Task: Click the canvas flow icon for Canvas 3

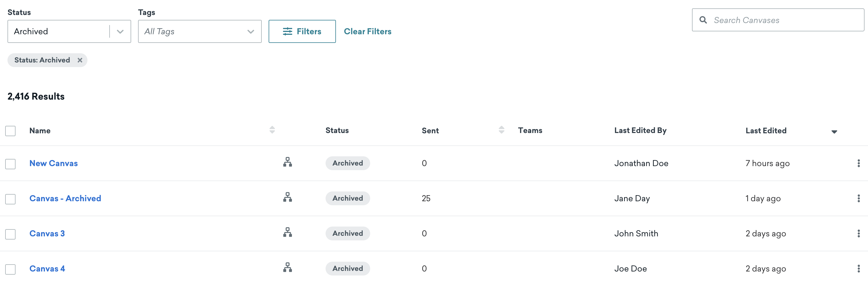Action: point(287,232)
